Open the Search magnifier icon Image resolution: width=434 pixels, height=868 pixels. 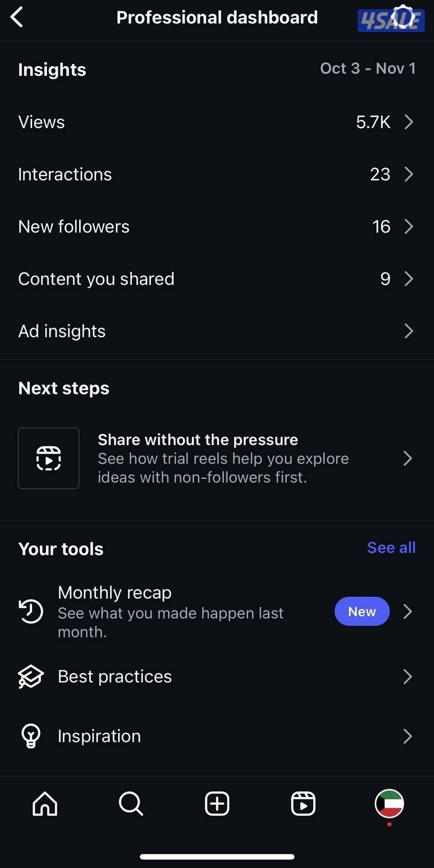click(131, 804)
